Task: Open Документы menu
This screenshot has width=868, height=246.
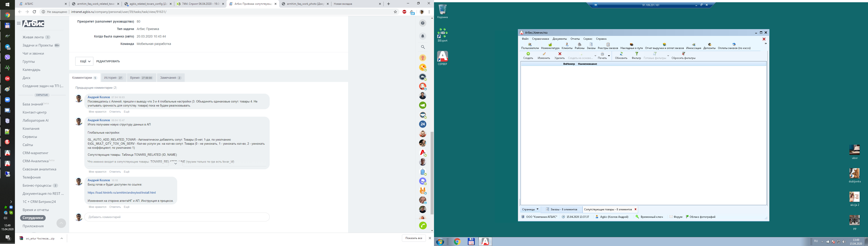Action: pos(560,39)
